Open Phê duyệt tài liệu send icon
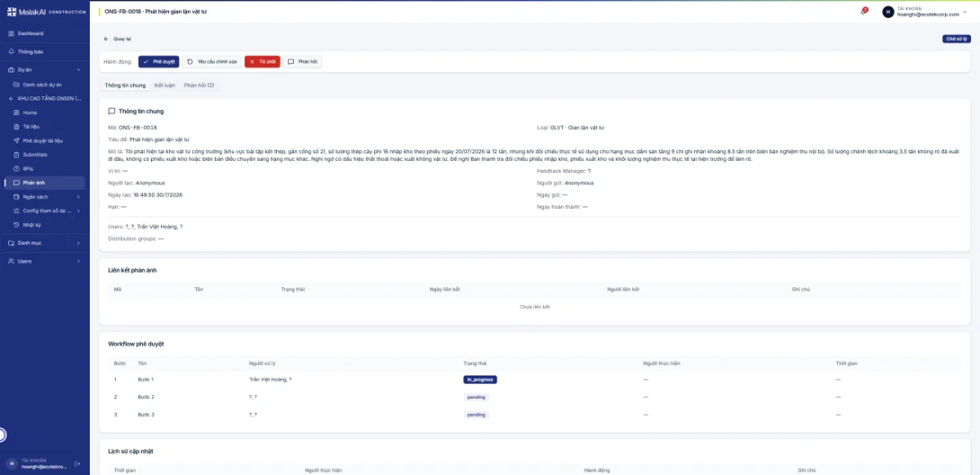980x475 pixels. (16, 140)
